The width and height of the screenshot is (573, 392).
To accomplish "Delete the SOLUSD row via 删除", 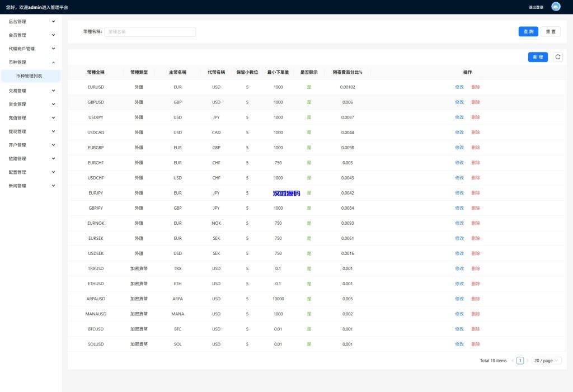I will point(476,344).
